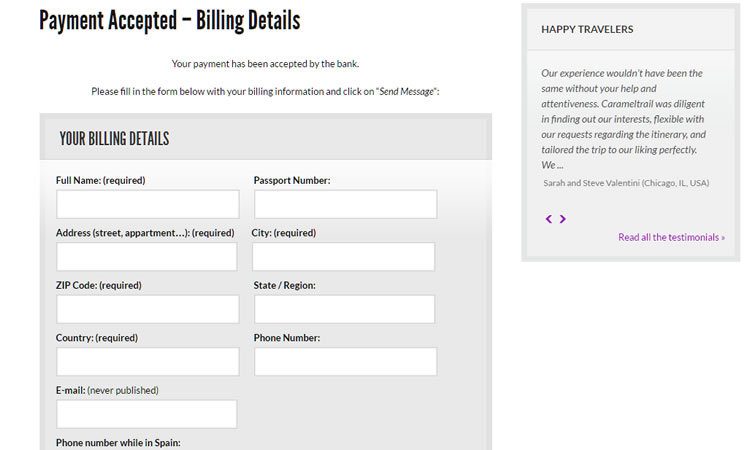The image size is (750, 450).
Task: Activate the City input field
Action: [x=343, y=257]
